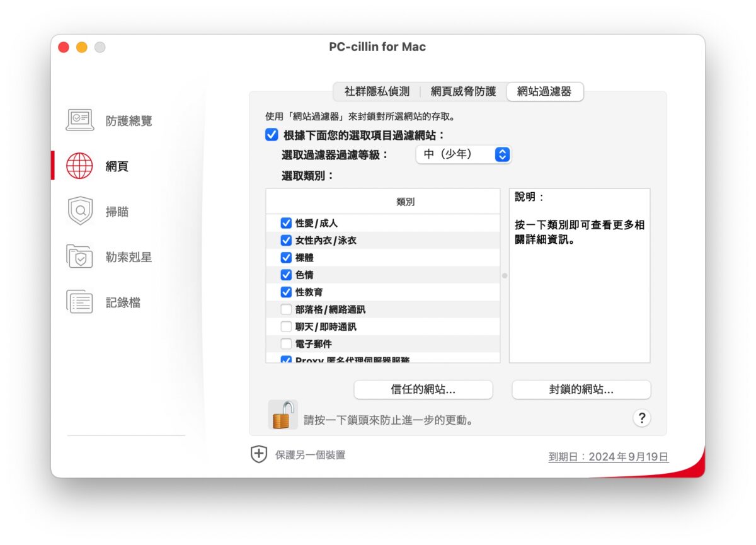Viewport: 756px width, 545px height.
Task: Click the 類別 column header
Action: pos(383,202)
